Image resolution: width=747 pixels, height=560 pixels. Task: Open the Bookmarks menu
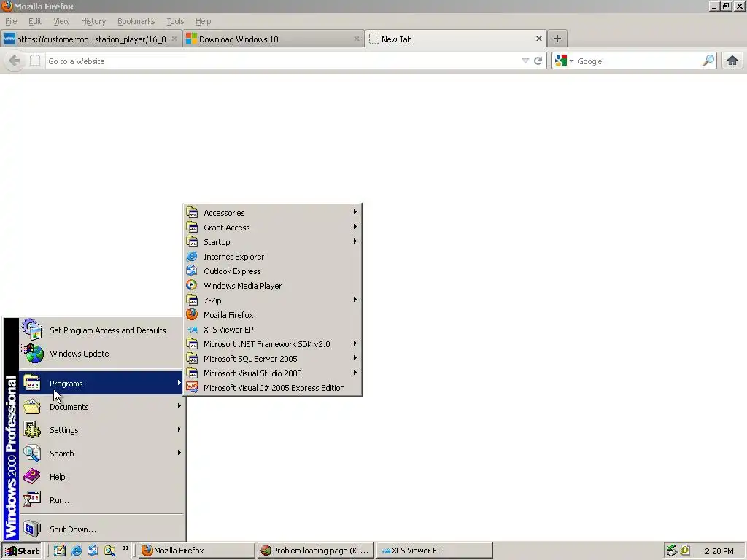point(136,21)
